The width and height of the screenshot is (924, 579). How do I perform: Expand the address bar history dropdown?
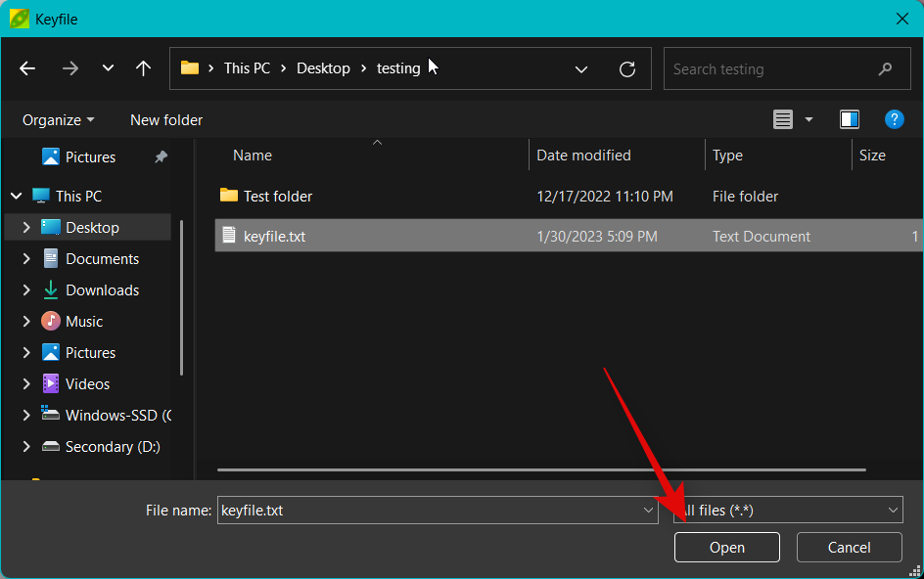(x=581, y=69)
